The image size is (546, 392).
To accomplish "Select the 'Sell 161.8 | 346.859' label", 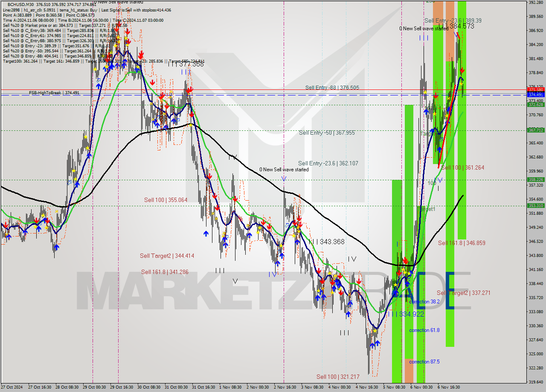I will pyautogui.click(x=462, y=243).
